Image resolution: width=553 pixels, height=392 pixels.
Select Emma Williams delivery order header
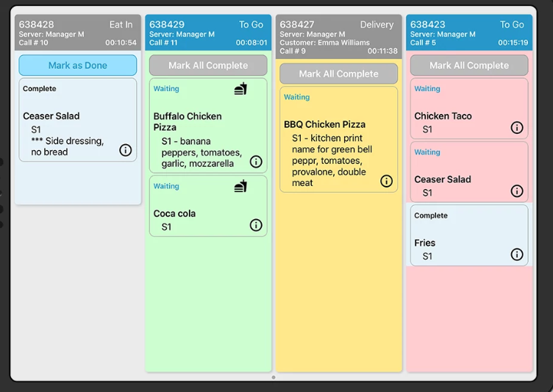coord(339,37)
